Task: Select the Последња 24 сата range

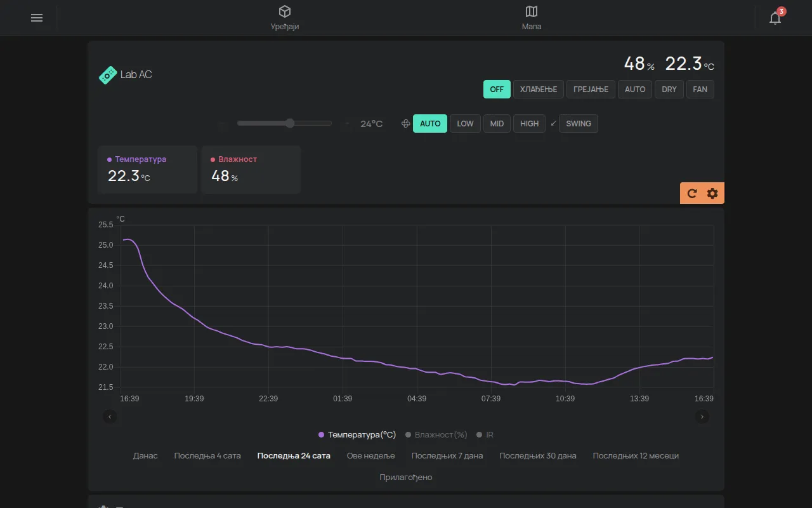Action: pyautogui.click(x=294, y=456)
